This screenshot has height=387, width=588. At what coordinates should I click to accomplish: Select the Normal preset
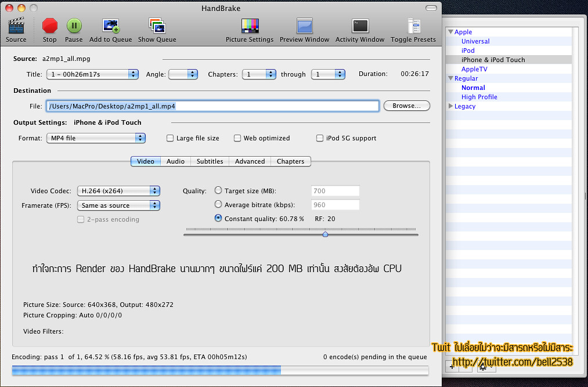click(x=473, y=88)
